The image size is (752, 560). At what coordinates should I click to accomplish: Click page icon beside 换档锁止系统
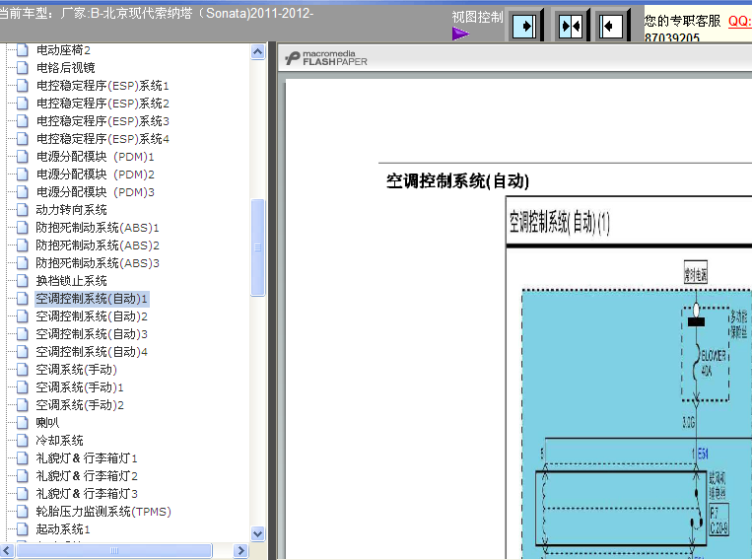point(22,281)
